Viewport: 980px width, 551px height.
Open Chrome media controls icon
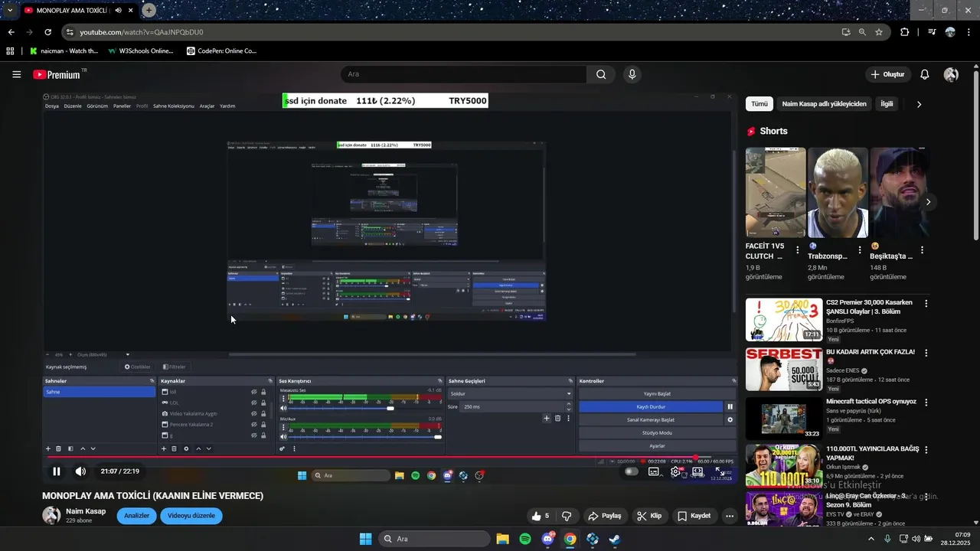coord(932,32)
